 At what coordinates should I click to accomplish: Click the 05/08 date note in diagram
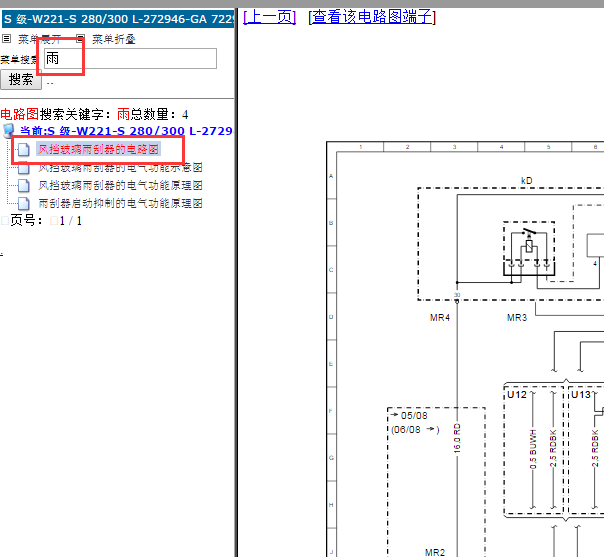pos(414,416)
